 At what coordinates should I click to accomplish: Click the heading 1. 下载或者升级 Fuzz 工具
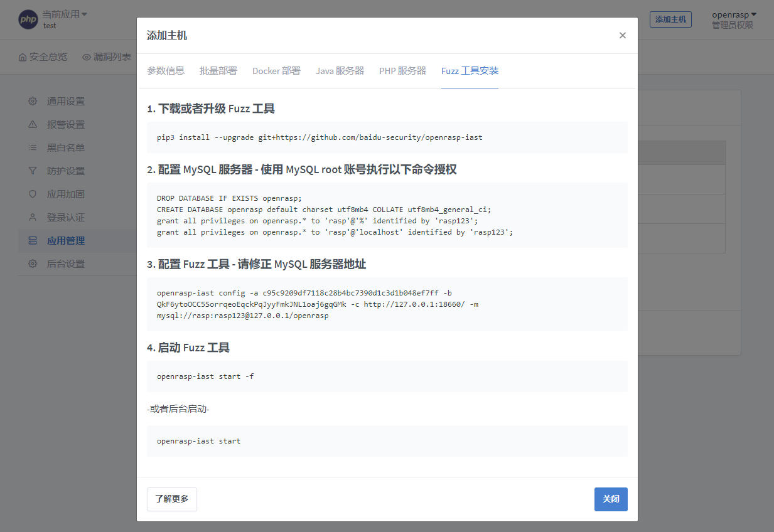click(x=211, y=109)
